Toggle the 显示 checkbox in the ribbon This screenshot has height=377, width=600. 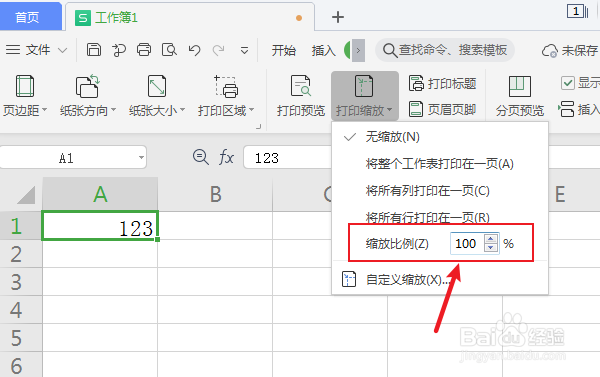pos(567,83)
